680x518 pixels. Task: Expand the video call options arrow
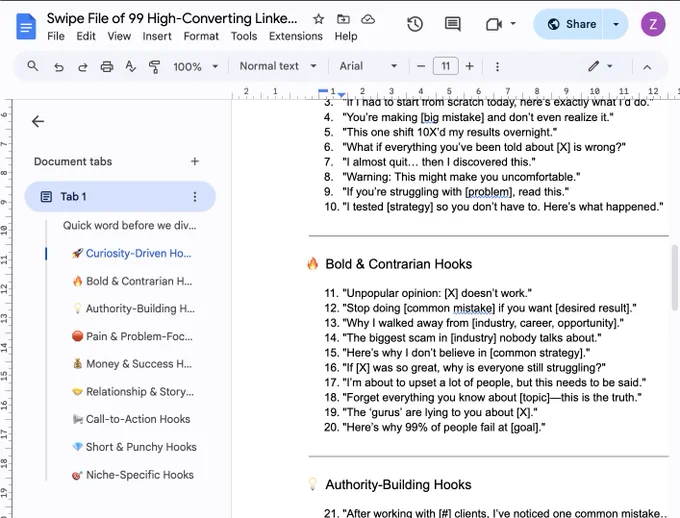[513, 23]
